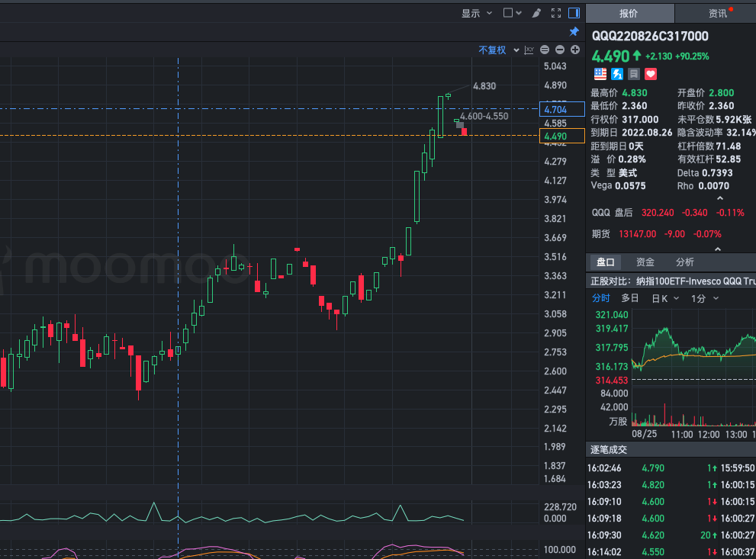Click the US flag market icon
Image resolution: width=756 pixels, height=559 pixels.
tap(600, 74)
